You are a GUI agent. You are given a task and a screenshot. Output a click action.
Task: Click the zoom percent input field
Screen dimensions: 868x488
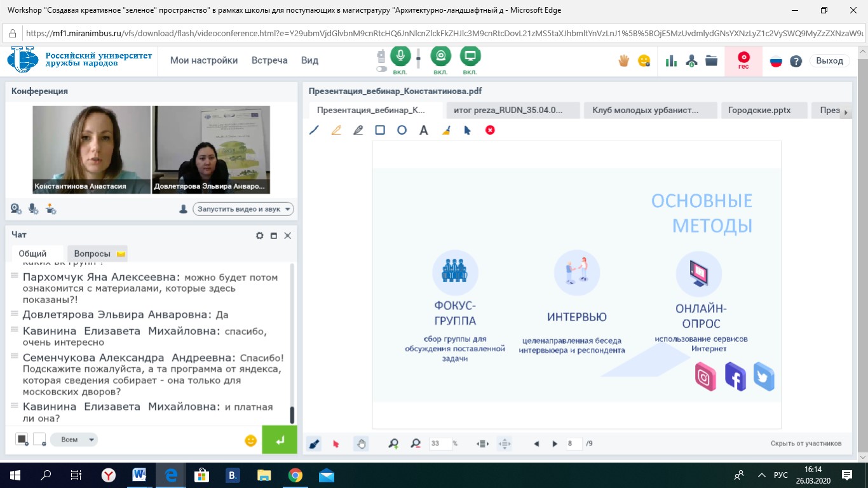point(440,444)
